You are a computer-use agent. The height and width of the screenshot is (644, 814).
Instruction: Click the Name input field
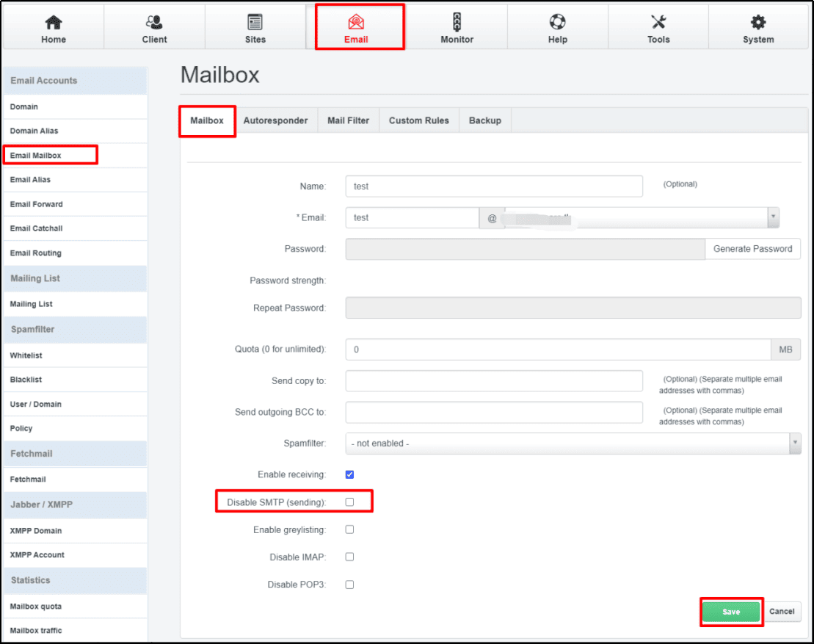tap(494, 186)
